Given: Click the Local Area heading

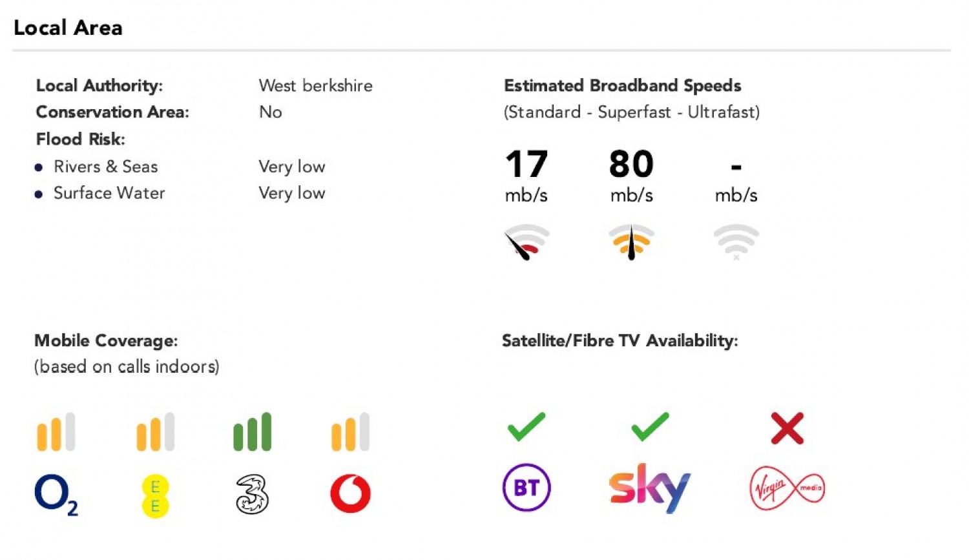Looking at the screenshot, I should [x=68, y=28].
